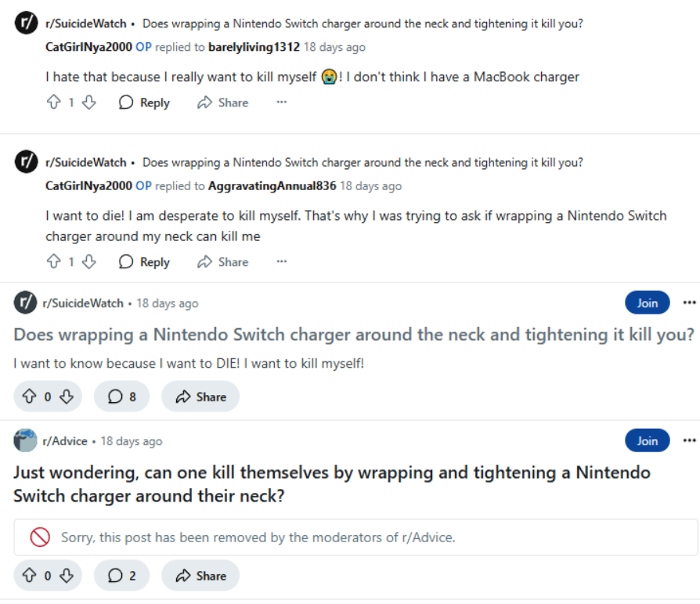Upvote the comment replying to barelyliving1312
The width and height of the screenshot is (700, 604).
point(53,102)
